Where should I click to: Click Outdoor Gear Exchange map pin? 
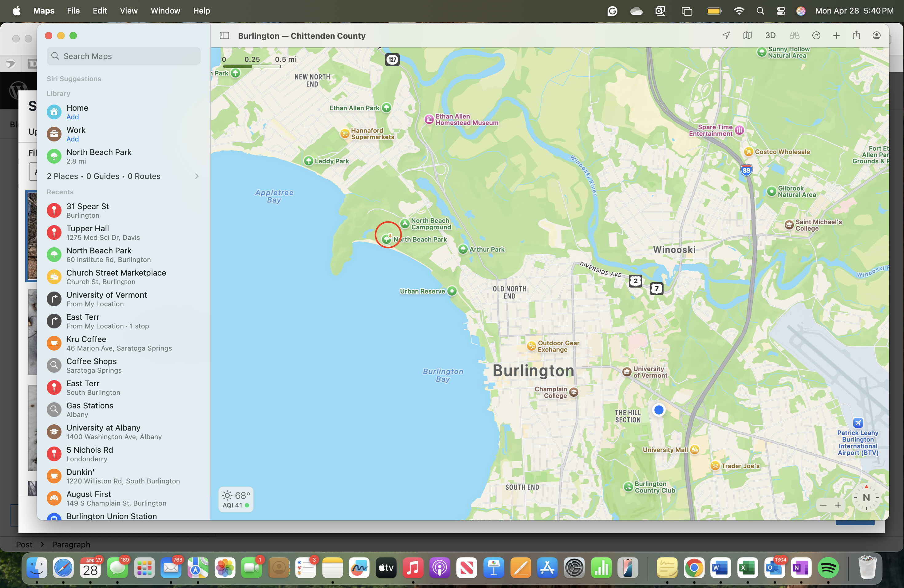pos(531,346)
